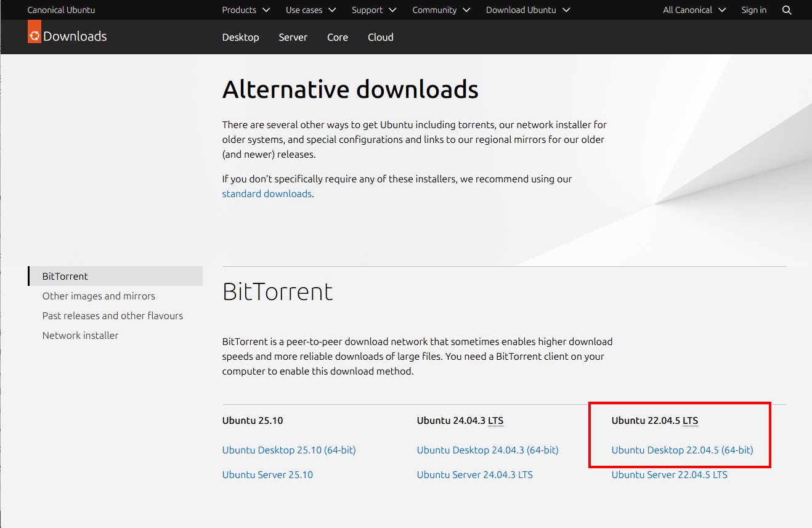This screenshot has height=528, width=812.
Task: Switch to the Desktop tab
Action: 240,37
